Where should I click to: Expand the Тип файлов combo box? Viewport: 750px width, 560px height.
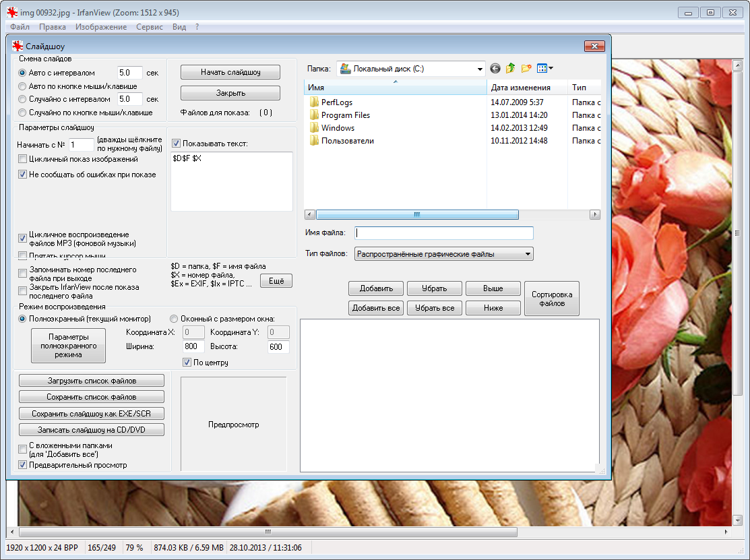528,254
